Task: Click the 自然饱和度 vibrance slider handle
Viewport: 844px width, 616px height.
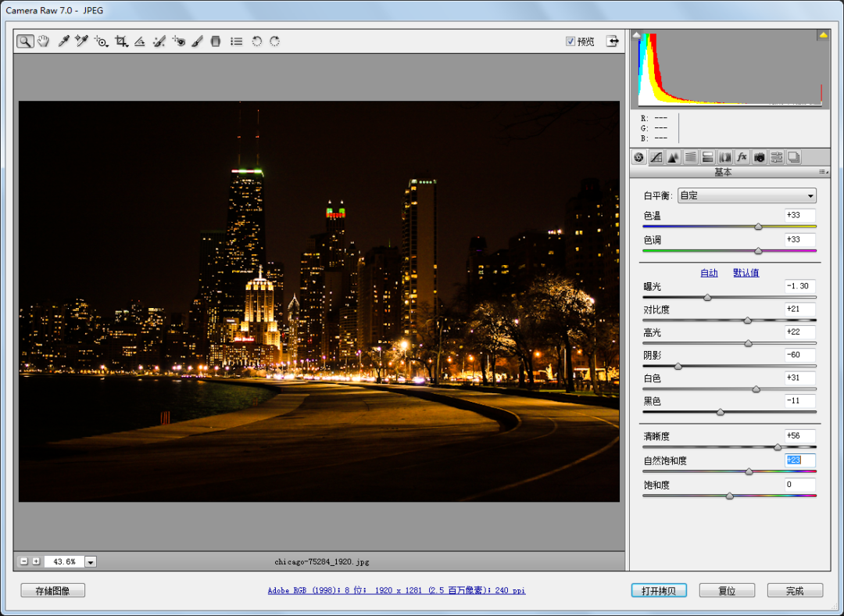Action: pos(749,471)
